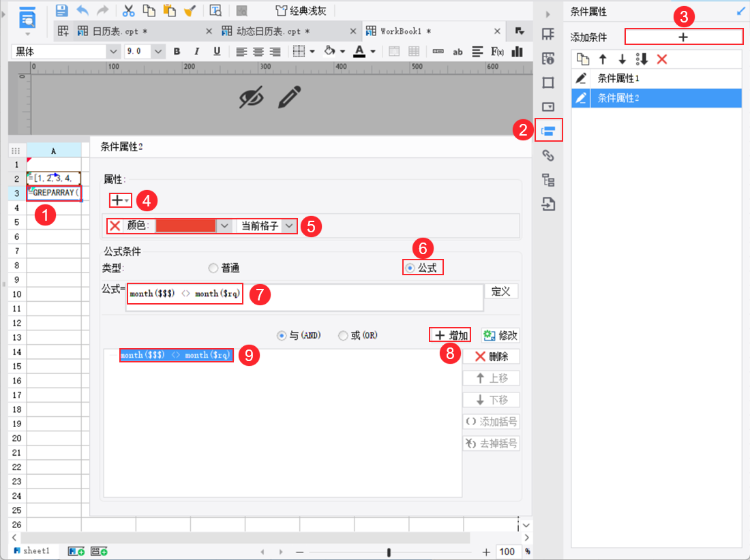Screen dimensions: 750x560
Task: Open the red color swatch picker
Action: [x=184, y=225]
